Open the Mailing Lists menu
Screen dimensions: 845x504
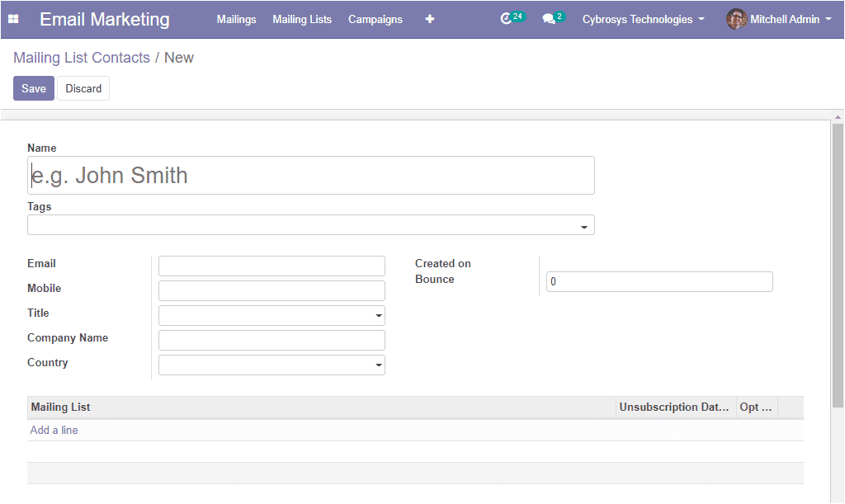302,20
